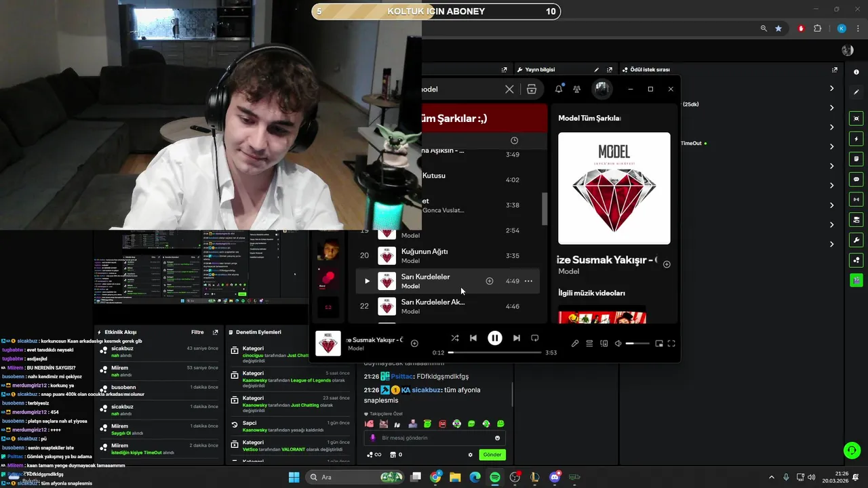Open green support bubble button
868x488 pixels.
tap(852, 450)
